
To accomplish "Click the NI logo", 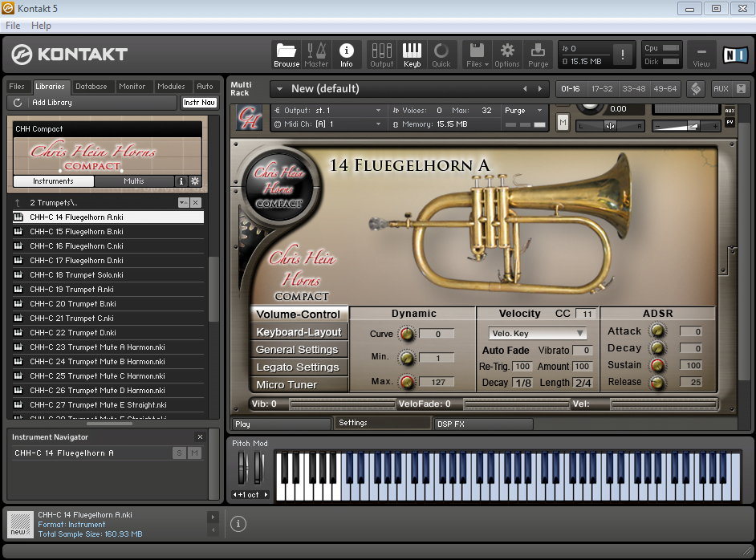I will pos(735,55).
